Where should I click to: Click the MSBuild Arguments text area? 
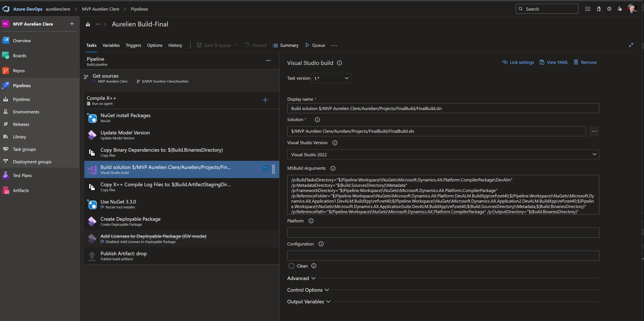coord(443,195)
